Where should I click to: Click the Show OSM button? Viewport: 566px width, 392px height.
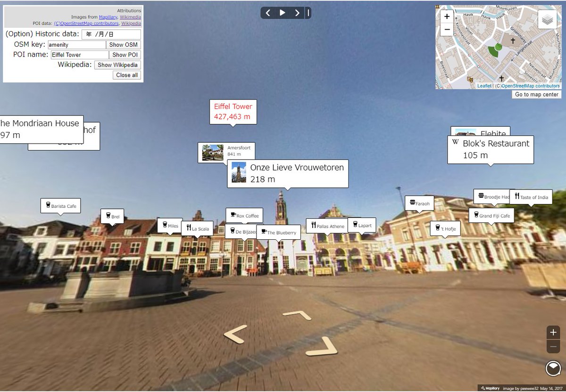tap(124, 45)
